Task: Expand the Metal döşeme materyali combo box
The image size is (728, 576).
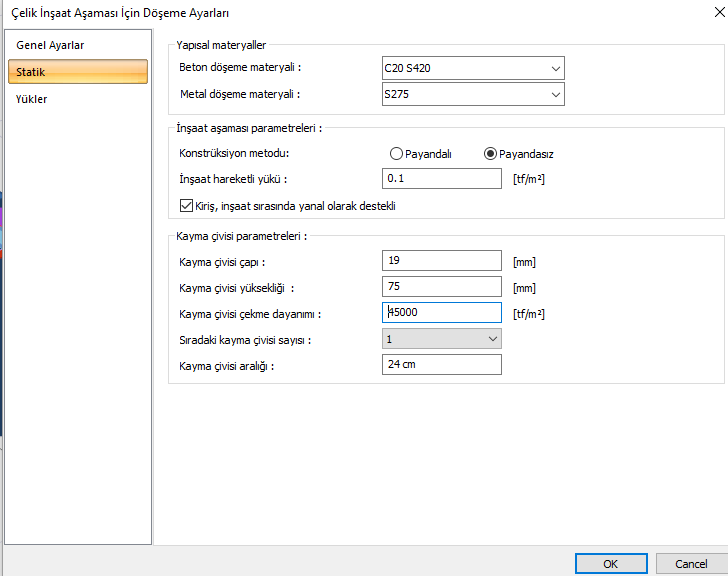Action: point(473,95)
